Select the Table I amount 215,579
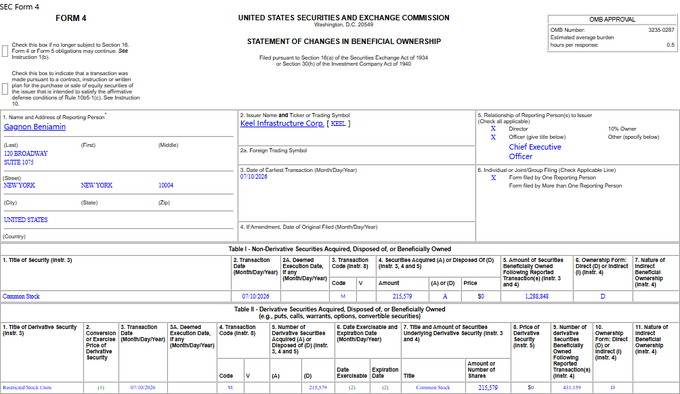Viewport: 680px width, 394px height. [x=402, y=296]
